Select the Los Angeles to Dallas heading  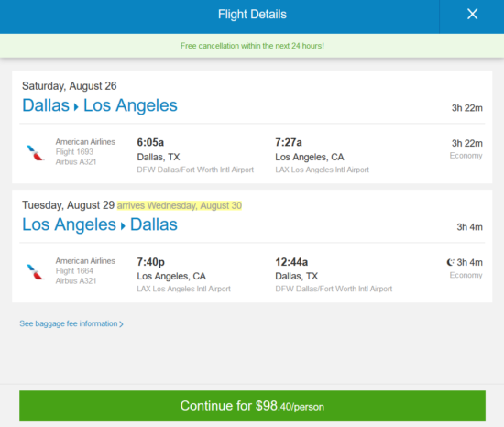100,224
